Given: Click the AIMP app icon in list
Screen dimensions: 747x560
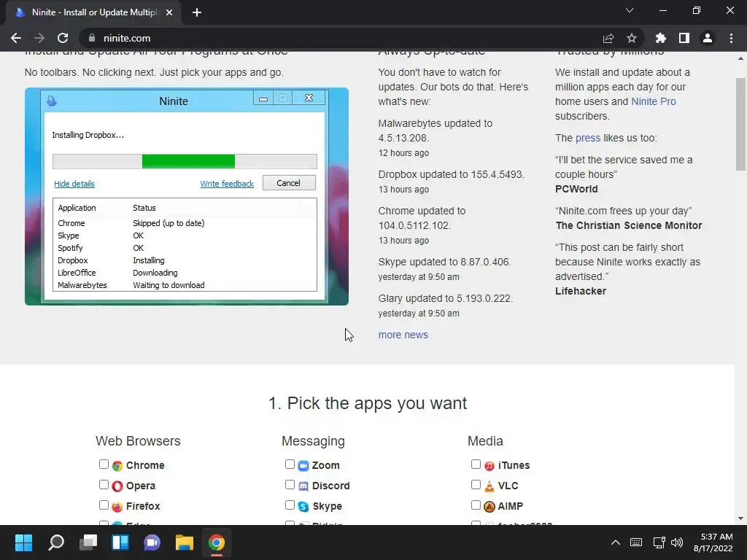Looking at the screenshot, I should click(489, 507).
